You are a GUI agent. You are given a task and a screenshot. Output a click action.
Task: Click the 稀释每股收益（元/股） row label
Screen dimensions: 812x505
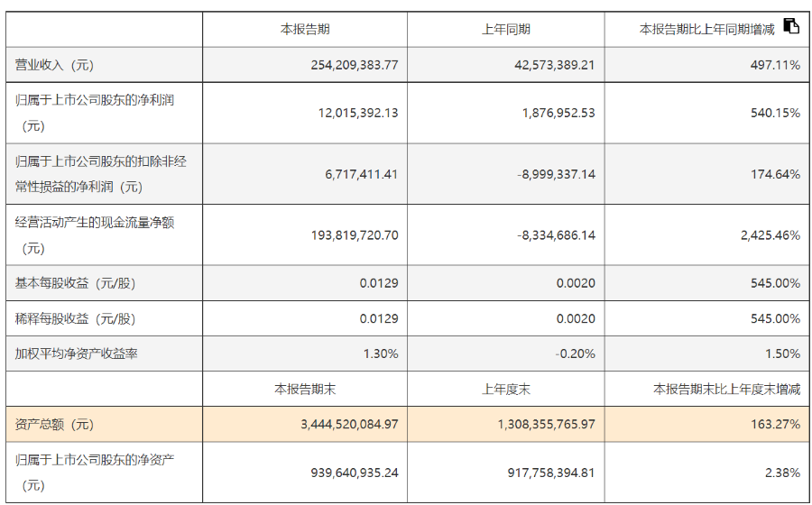coord(75,318)
